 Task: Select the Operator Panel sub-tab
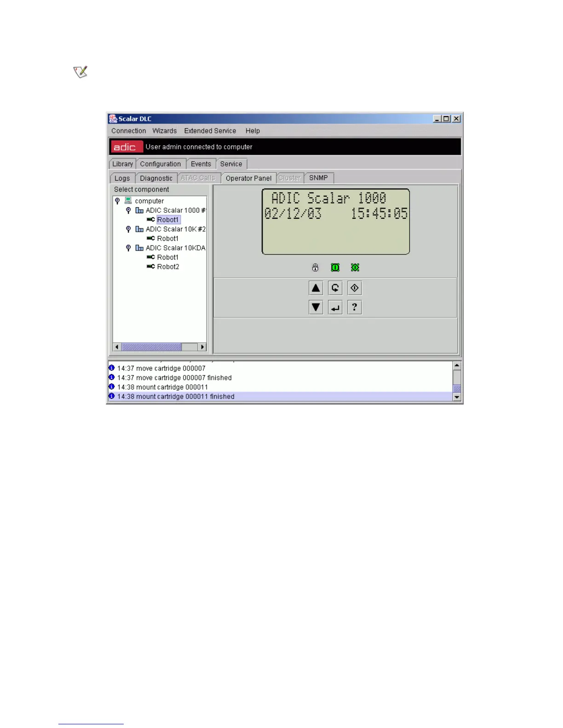tap(249, 178)
